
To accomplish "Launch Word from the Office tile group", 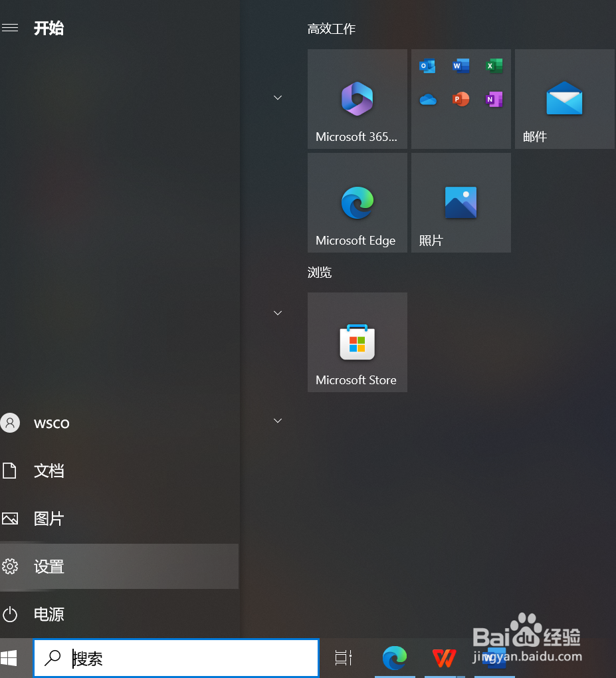I will pyautogui.click(x=461, y=66).
